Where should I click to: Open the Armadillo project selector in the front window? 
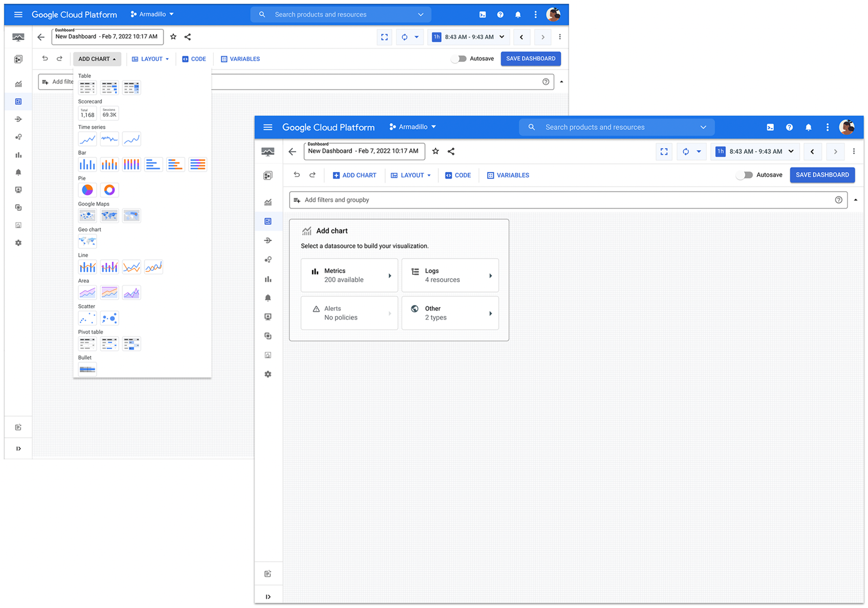pos(412,127)
